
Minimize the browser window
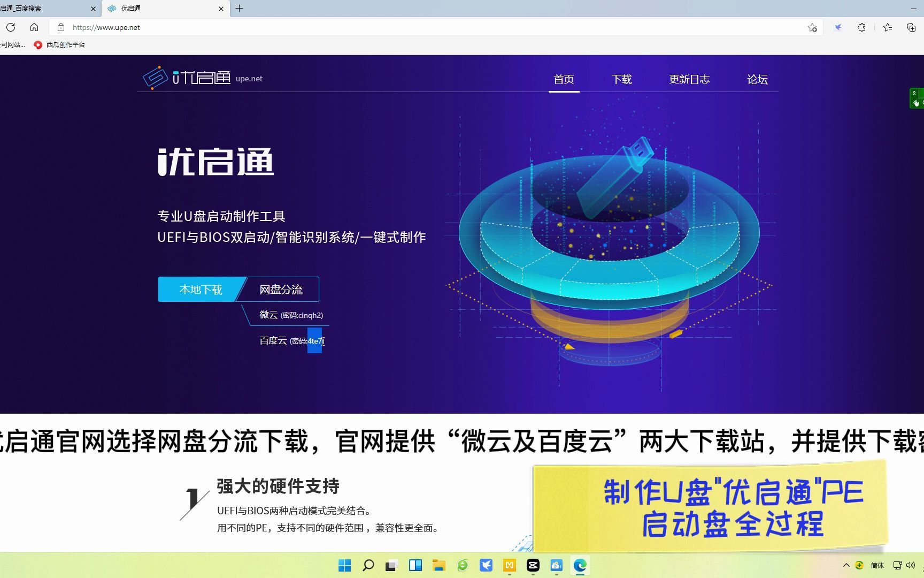coord(913,9)
